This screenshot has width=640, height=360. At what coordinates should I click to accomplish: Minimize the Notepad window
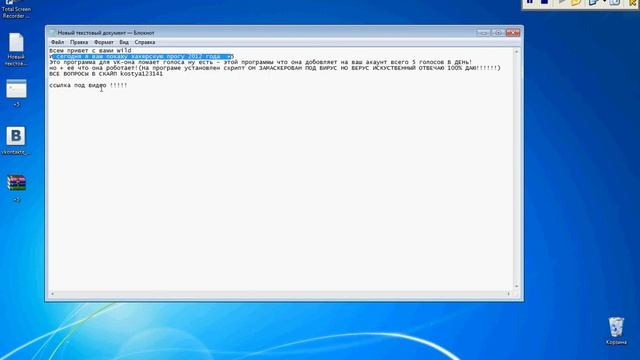click(483, 33)
